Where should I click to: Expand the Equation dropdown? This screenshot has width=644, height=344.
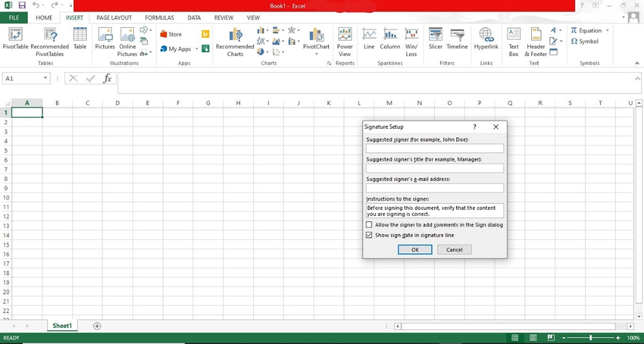(x=607, y=30)
